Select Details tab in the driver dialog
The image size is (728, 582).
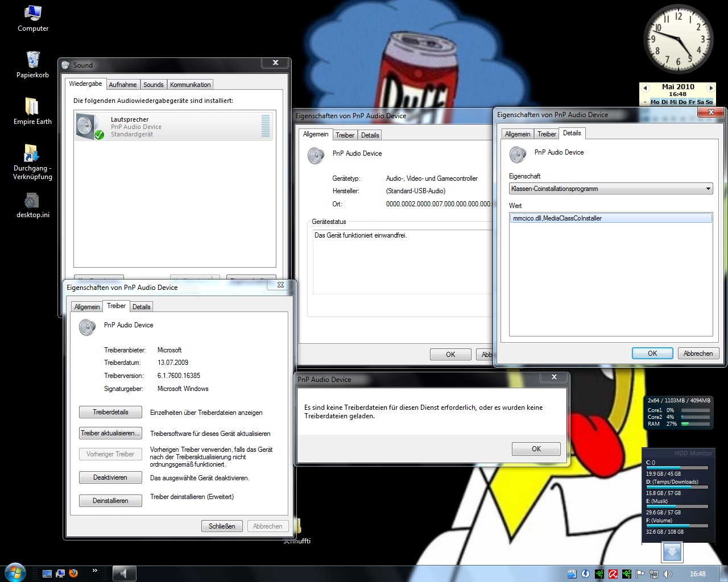[142, 307]
